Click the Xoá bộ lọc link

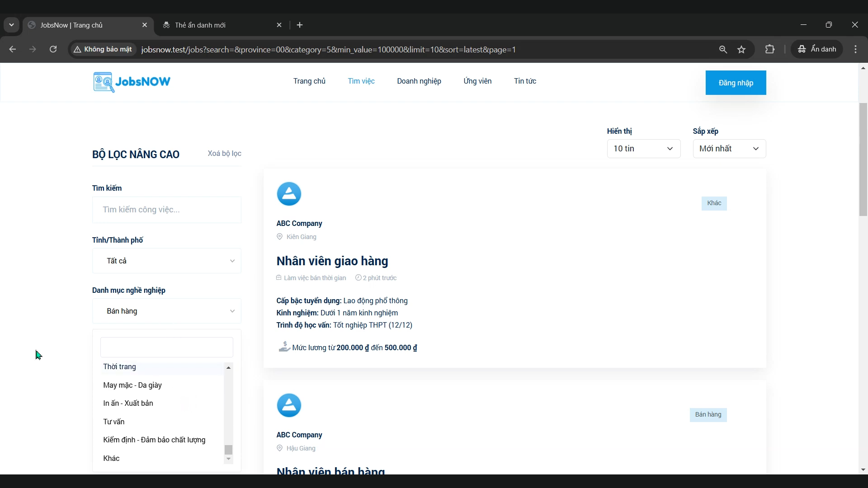tap(224, 154)
